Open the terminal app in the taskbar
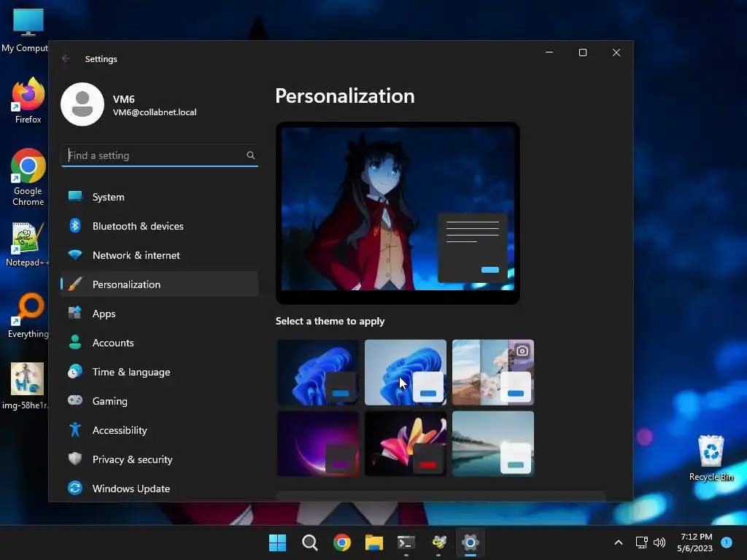 point(406,542)
